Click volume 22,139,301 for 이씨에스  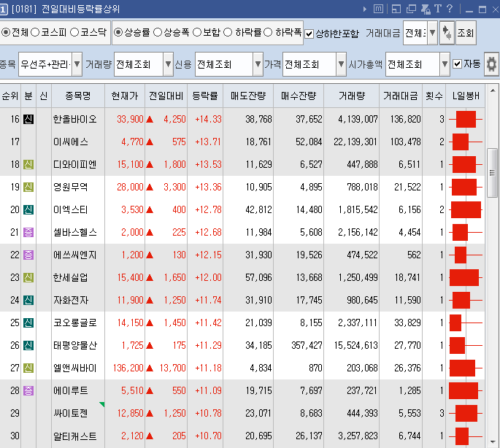[x=355, y=142]
